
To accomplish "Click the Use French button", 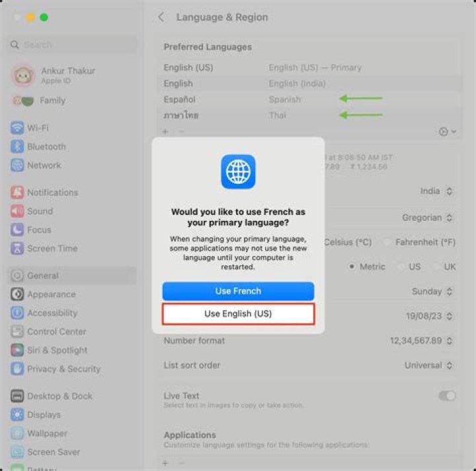I will pyautogui.click(x=238, y=291).
